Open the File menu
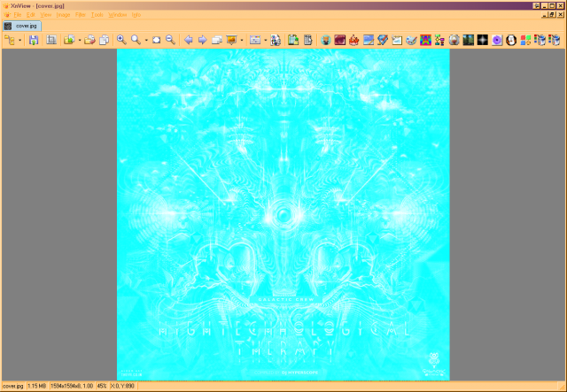 tap(18, 15)
